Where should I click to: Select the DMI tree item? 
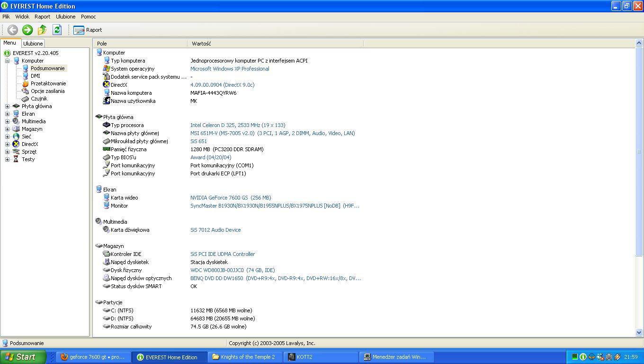pyautogui.click(x=36, y=76)
